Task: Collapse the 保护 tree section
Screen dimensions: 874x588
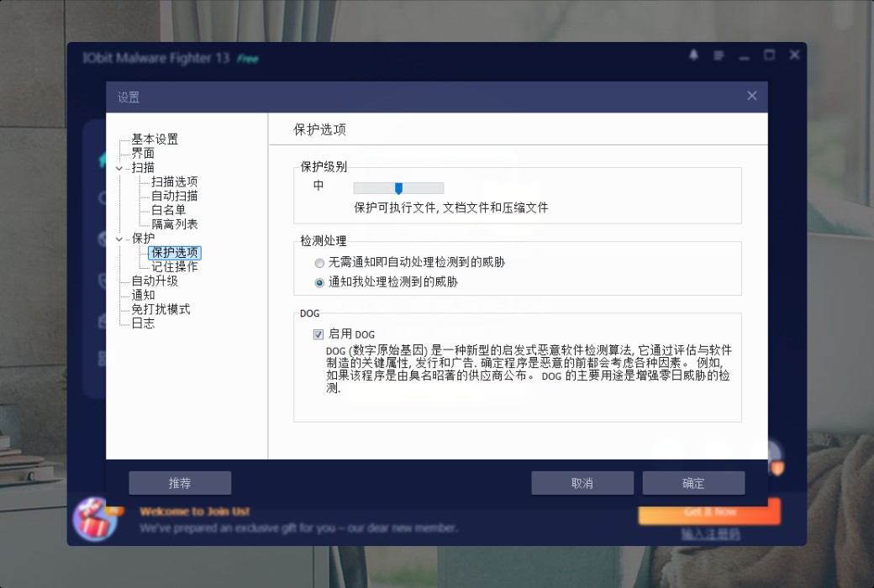Action: (120, 238)
